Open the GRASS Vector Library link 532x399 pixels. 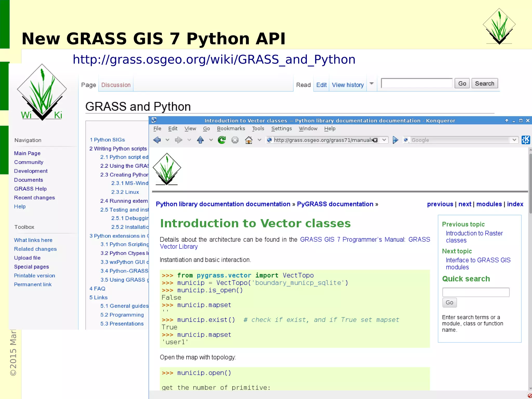pyautogui.click(x=295, y=243)
